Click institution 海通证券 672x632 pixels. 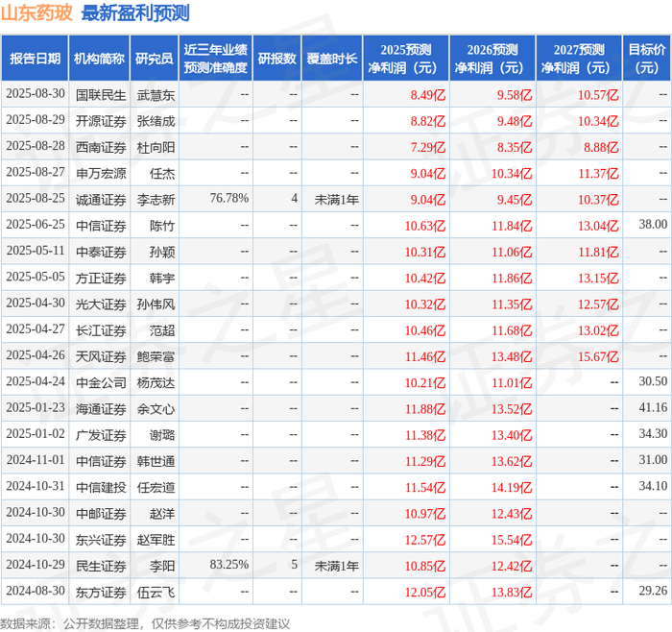[101, 408]
